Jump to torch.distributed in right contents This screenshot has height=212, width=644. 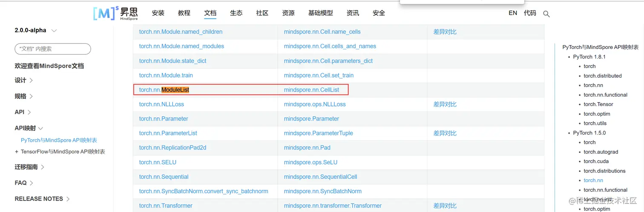coord(603,76)
